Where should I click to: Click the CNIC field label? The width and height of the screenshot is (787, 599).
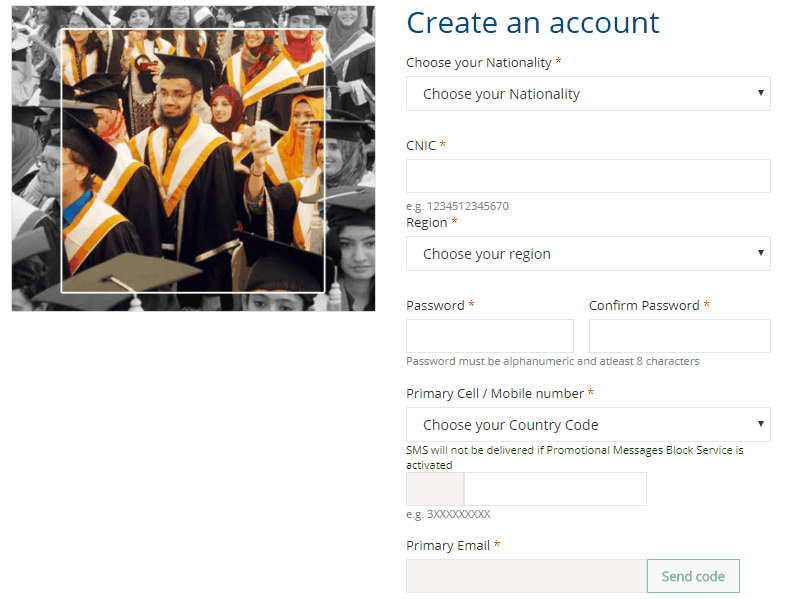point(421,146)
